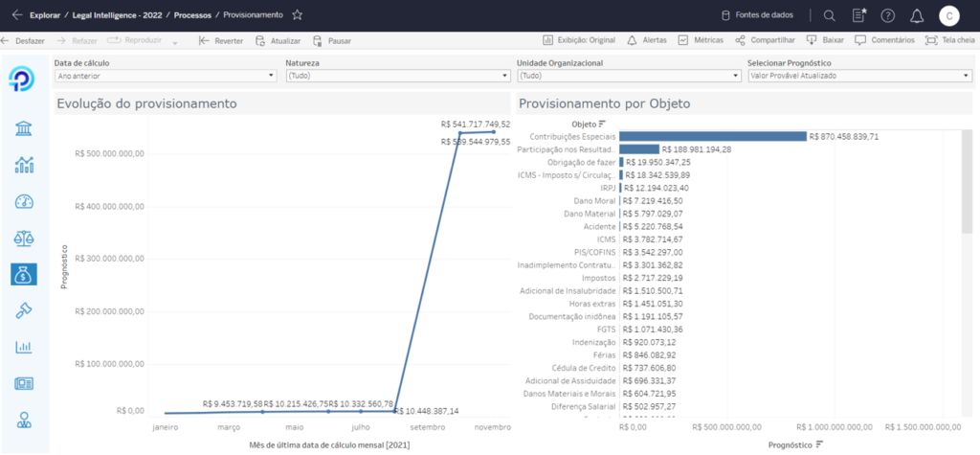Click Baixar to download
The image size is (980, 455).
tap(825, 40)
